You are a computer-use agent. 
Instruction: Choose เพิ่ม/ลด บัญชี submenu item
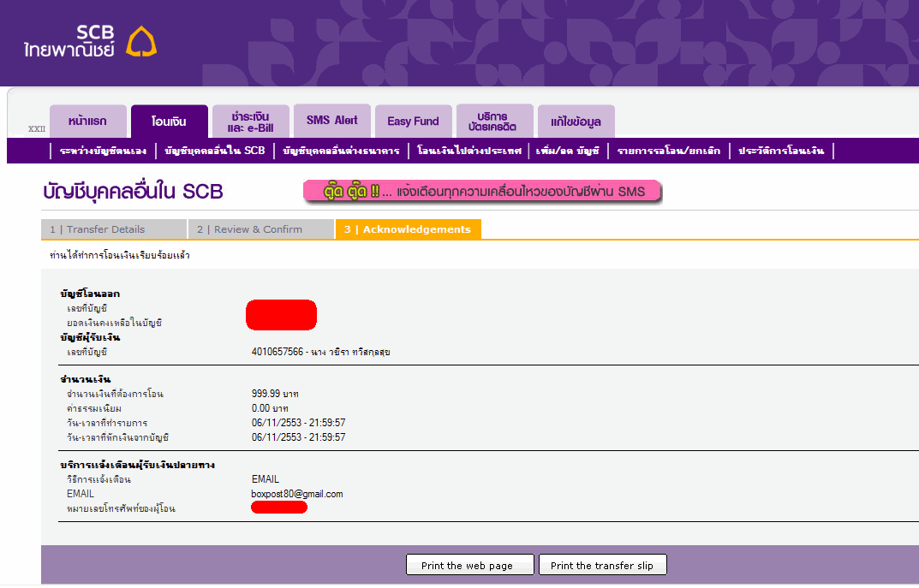pos(568,151)
